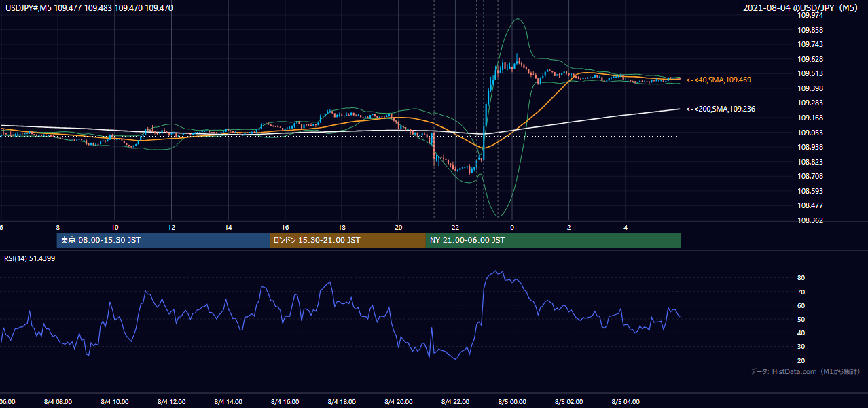Viewport: 868px width, 408px height.
Task: Click the 108.938 price axis label
Action: [x=810, y=147]
